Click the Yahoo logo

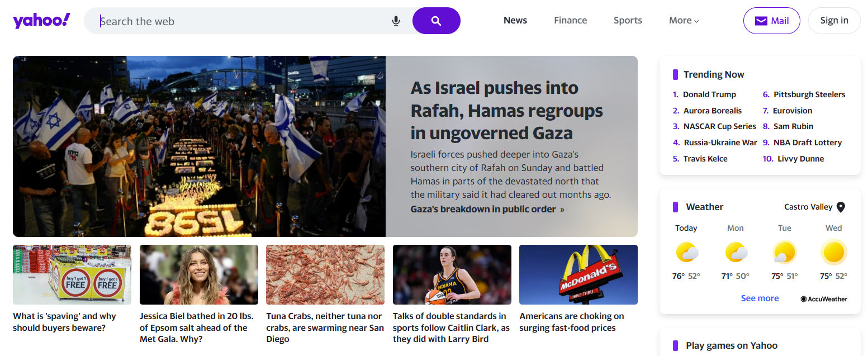[x=41, y=21]
